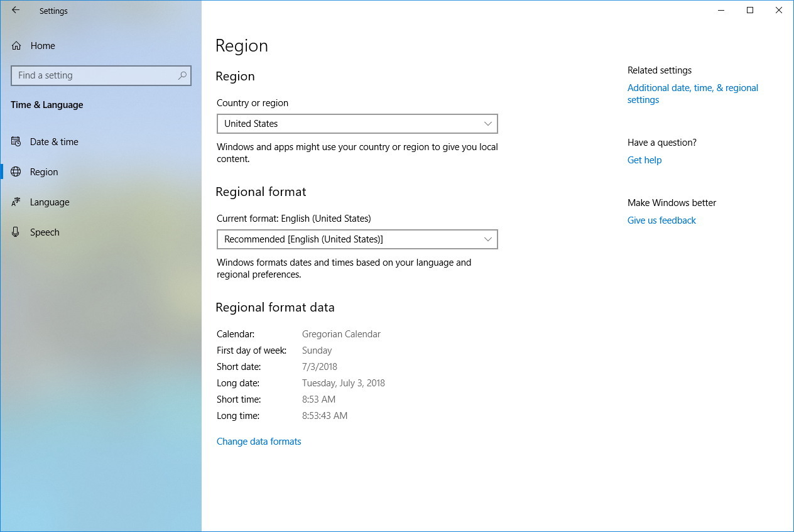
Task: Click the 'Related settings' heading
Action: [660, 70]
